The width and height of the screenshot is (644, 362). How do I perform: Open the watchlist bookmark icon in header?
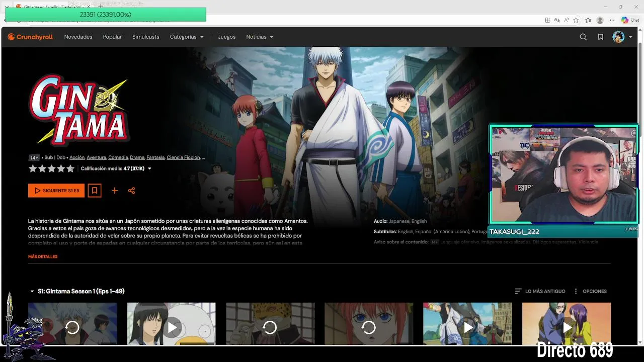[x=601, y=37]
